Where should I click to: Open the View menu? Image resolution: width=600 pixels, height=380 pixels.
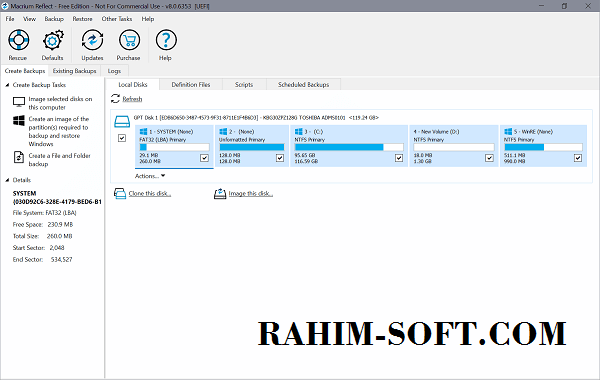tap(29, 19)
